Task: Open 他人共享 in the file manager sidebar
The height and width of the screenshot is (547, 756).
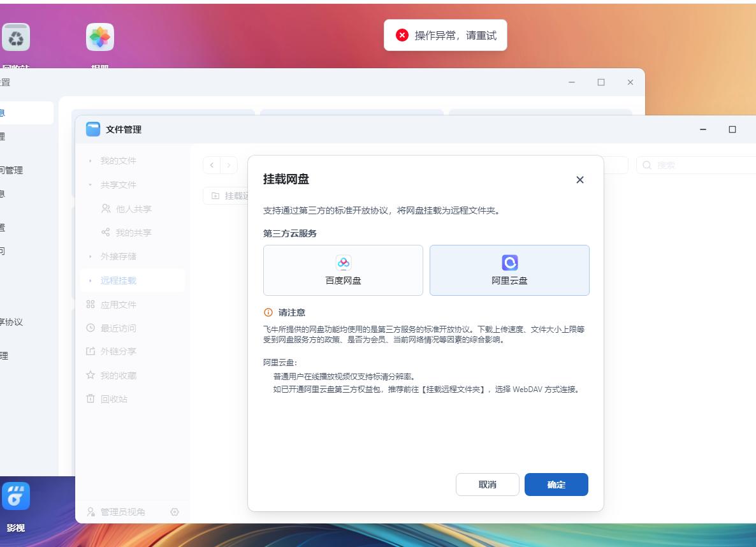Action: click(x=126, y=209)
